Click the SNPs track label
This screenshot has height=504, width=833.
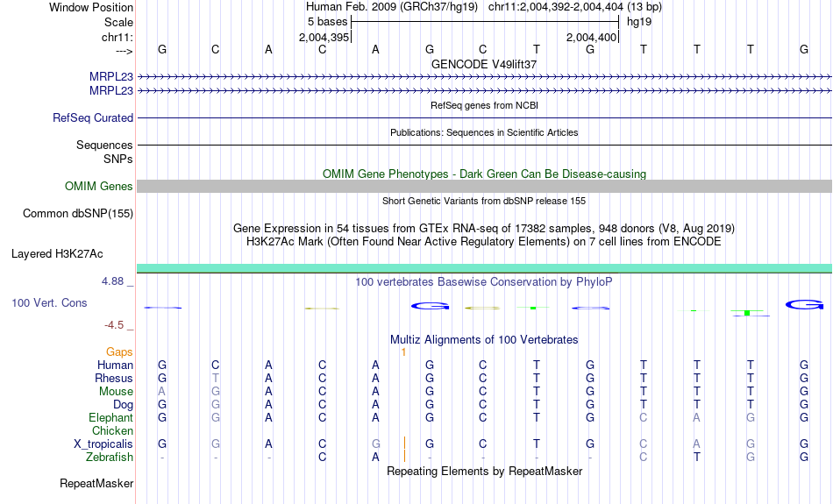(x=118, y=159)
